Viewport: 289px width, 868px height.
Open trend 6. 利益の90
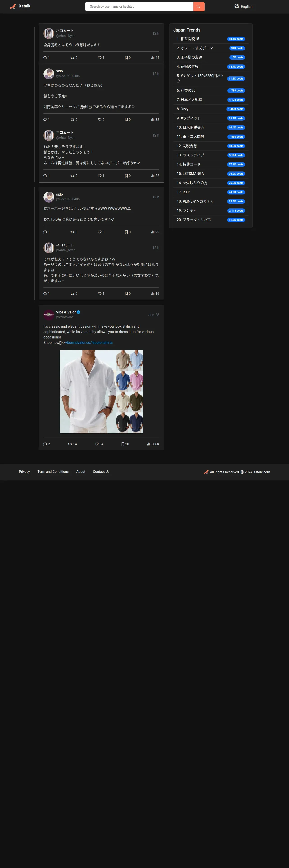point(186,90)
